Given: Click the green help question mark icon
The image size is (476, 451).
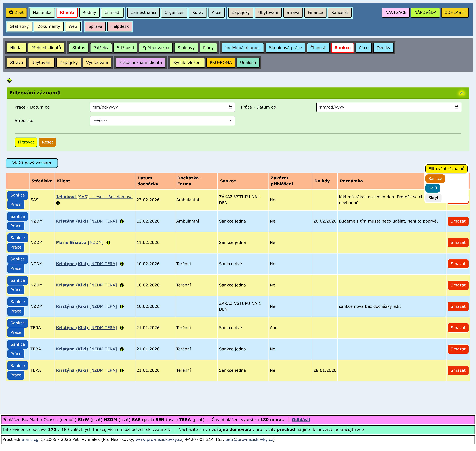Looking at the screenshot, I should click(x=9, y=81).
